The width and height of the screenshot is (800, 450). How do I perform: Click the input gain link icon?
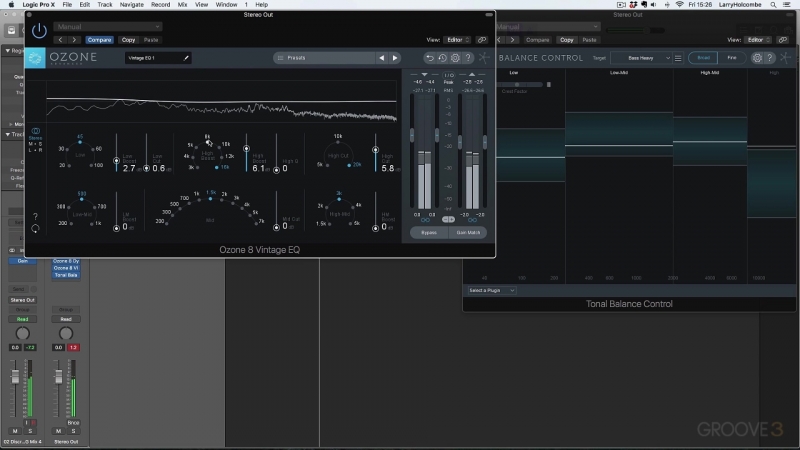pyautogui.click(x=425, y=220)
